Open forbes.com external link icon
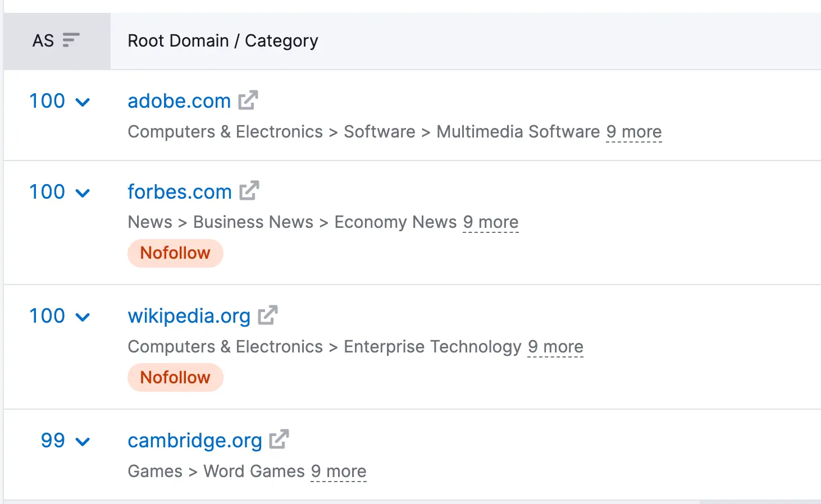Screen dimensions: 821x504 click(x=249, y=191)
